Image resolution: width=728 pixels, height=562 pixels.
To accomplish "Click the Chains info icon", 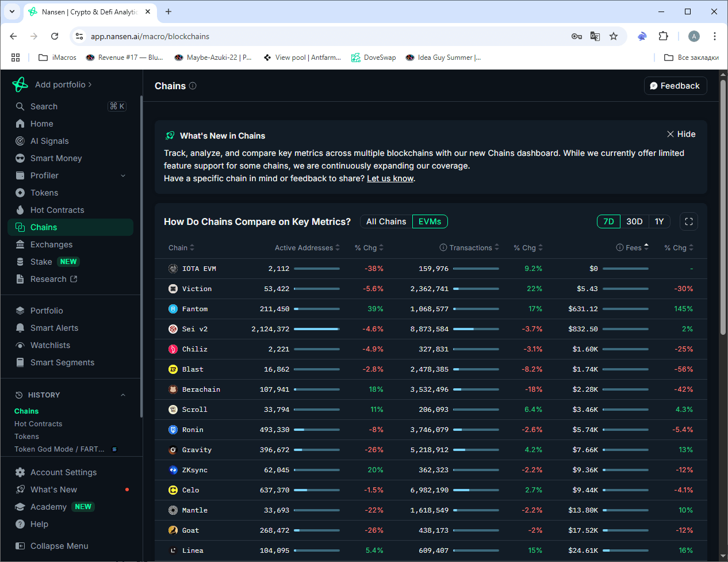I will pyautogui.click(x=193, y=86).
